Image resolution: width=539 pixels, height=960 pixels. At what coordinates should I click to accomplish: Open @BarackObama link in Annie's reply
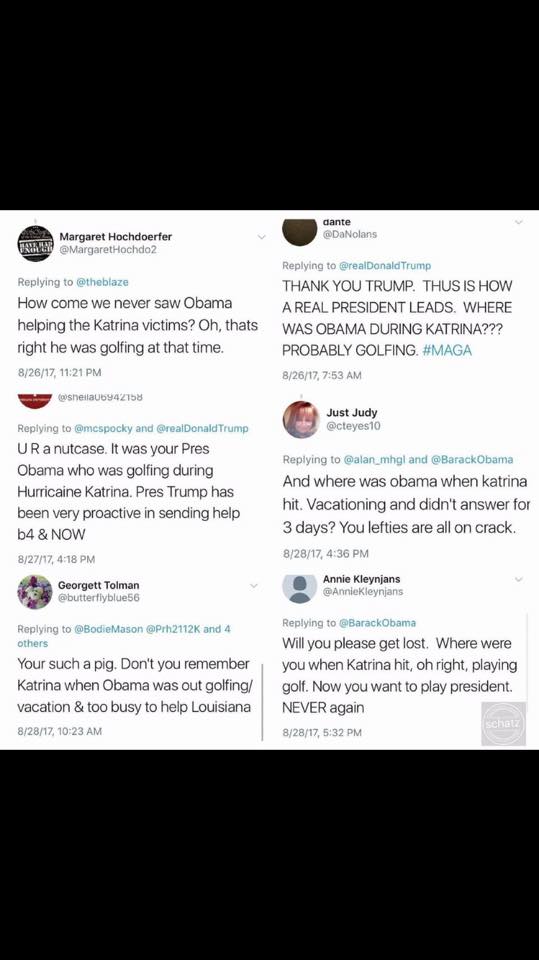point(377,623)
